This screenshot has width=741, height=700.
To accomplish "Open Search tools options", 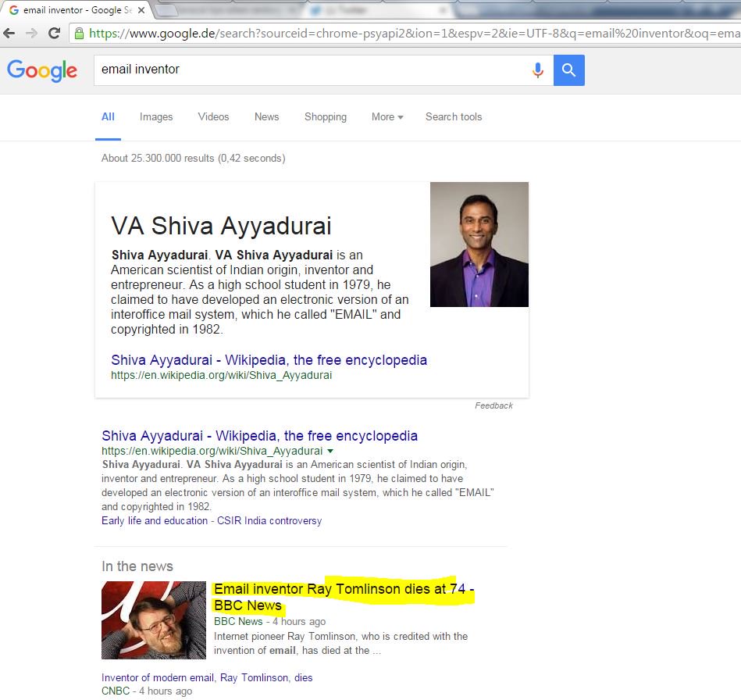I will [454, 117].
